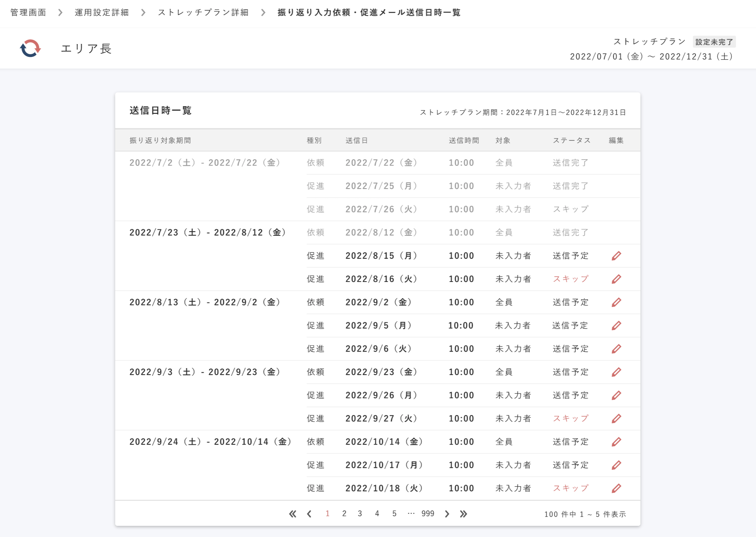Click the circular arrows app logo
This screenshot has width=756, height=537.
(x=30, y=48)
